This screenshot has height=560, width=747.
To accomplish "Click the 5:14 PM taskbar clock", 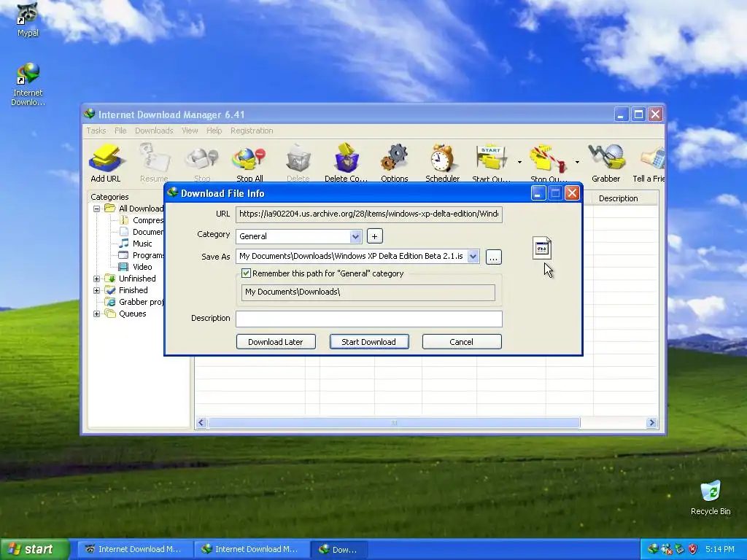I will click(x=719, y=549).
